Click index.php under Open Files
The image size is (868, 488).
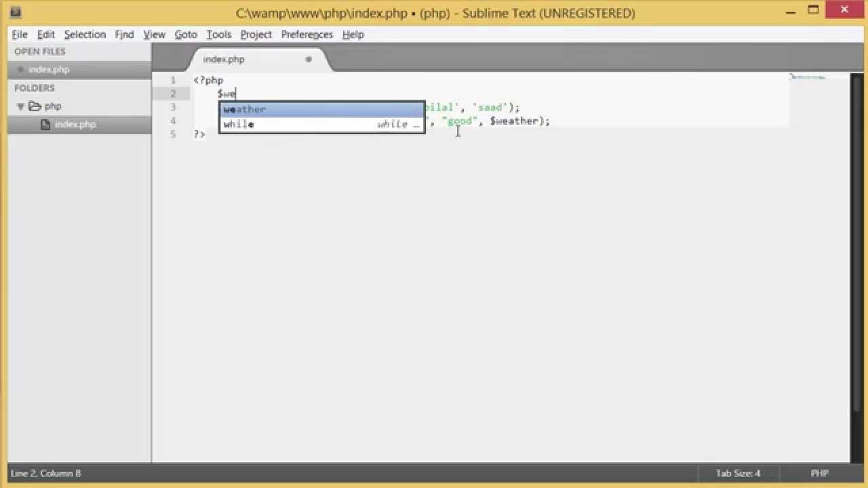click(79, 70)
